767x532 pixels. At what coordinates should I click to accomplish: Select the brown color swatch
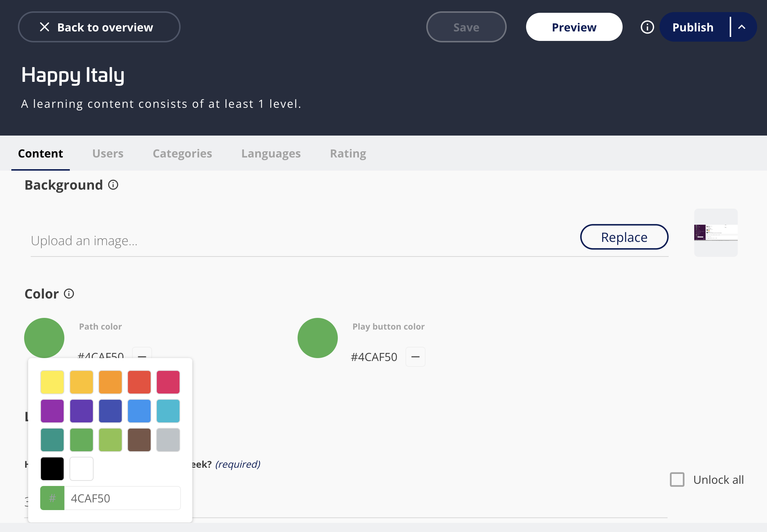click(x=139, y=440)
